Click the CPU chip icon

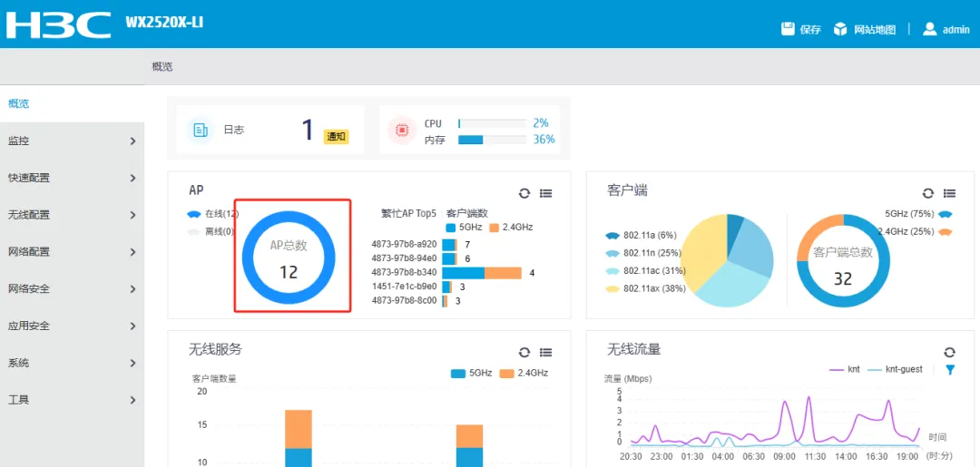pyautogui.click(x=401, y=130)
